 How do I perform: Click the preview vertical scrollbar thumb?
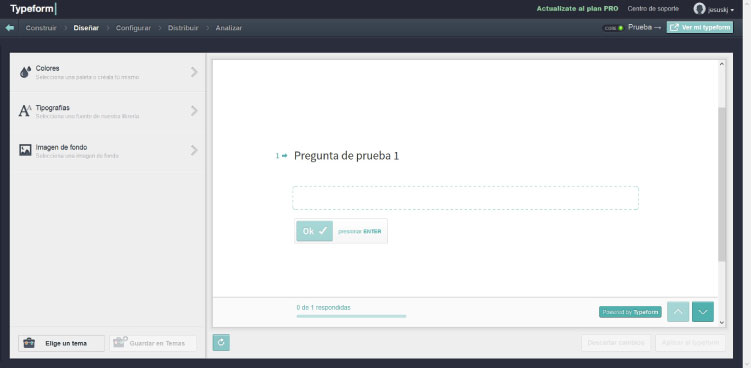point(722,184)
